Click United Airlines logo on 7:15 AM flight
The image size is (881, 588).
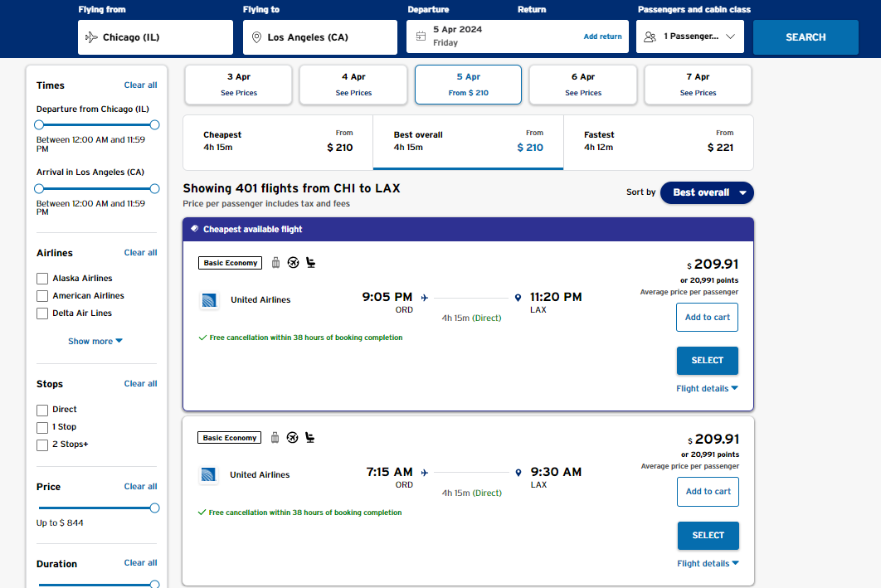pos(208,474)
